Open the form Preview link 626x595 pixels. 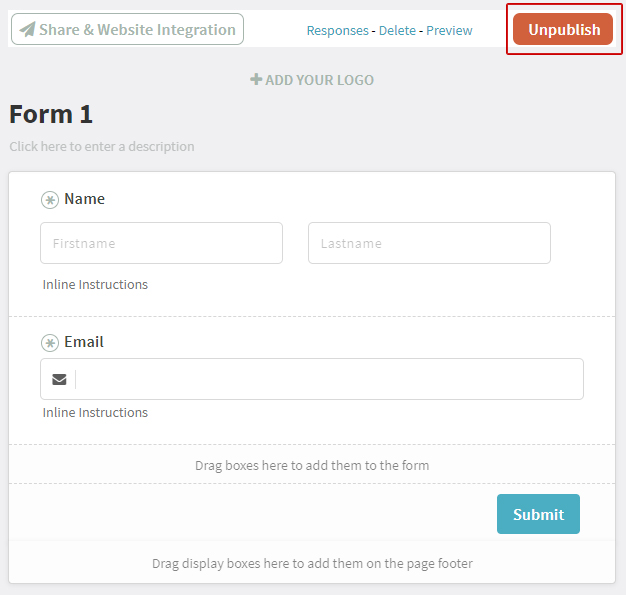pyautogui.click(x=449, y=30)
